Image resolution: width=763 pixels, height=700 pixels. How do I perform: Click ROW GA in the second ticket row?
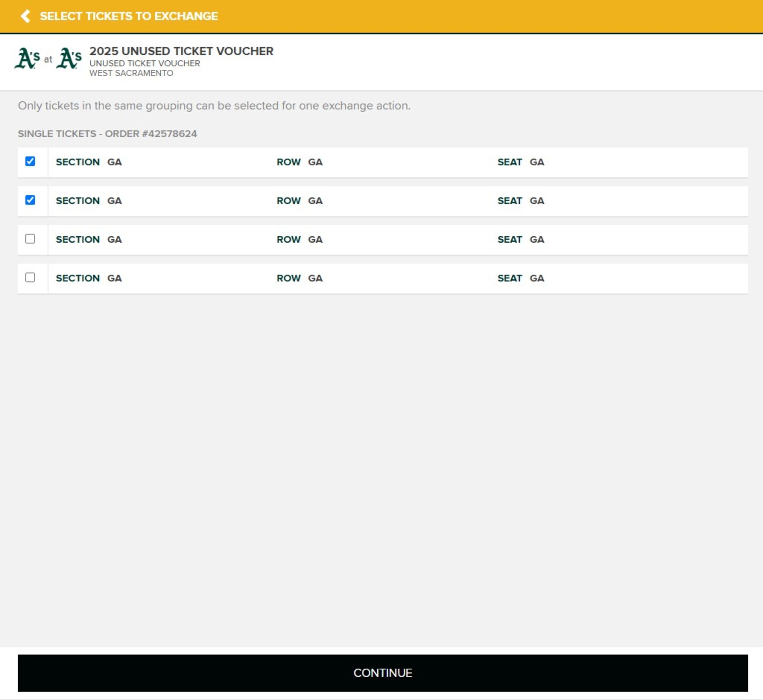click(300, 201)
